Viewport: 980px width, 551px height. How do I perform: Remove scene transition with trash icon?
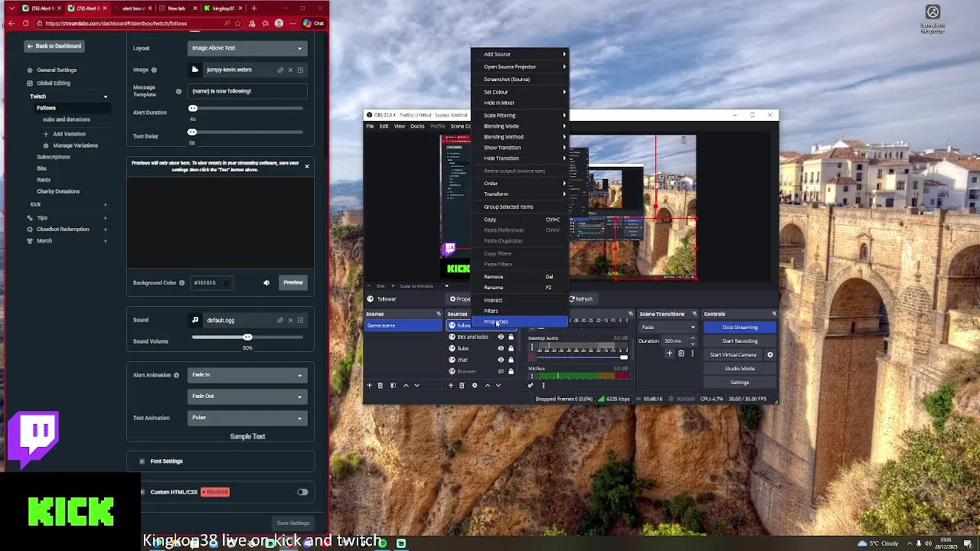[681, 354]
